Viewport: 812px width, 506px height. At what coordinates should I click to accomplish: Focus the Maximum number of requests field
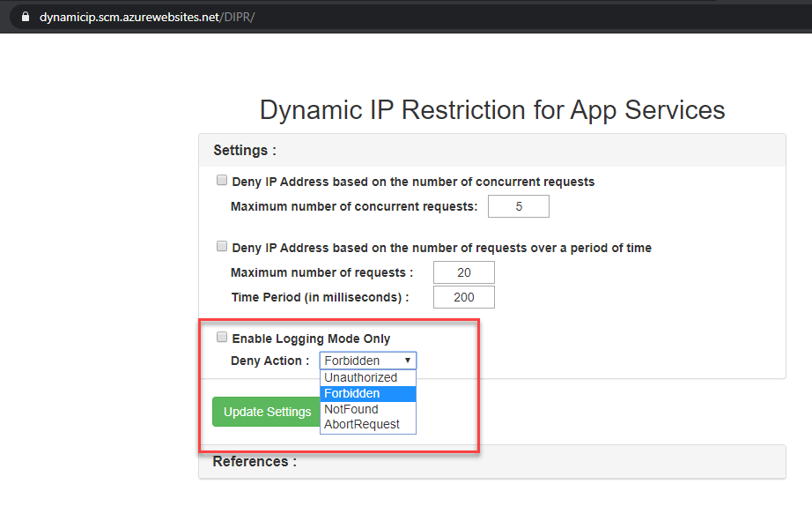463,272
